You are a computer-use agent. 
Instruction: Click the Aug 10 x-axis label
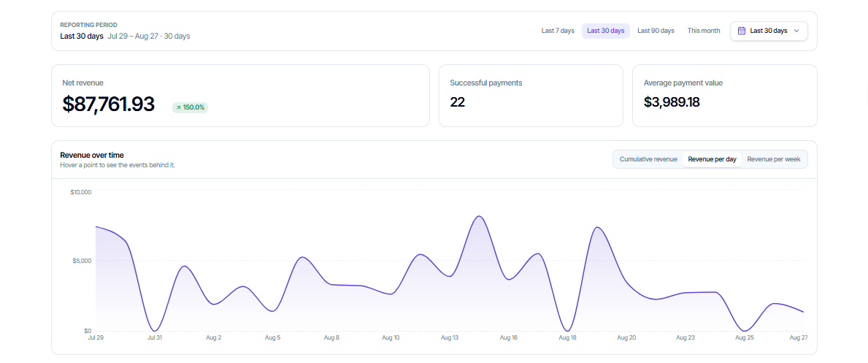[x=391, y=337]
